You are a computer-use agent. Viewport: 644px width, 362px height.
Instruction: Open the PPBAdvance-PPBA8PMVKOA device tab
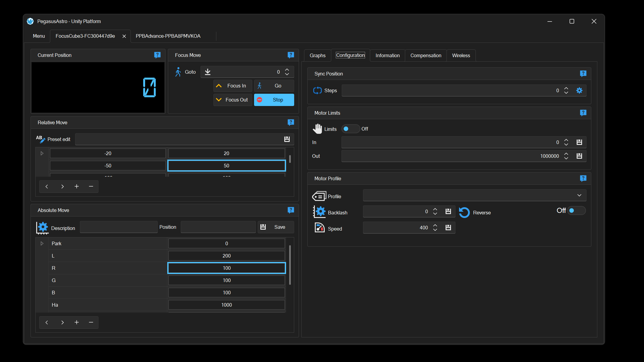coord(168,36)
